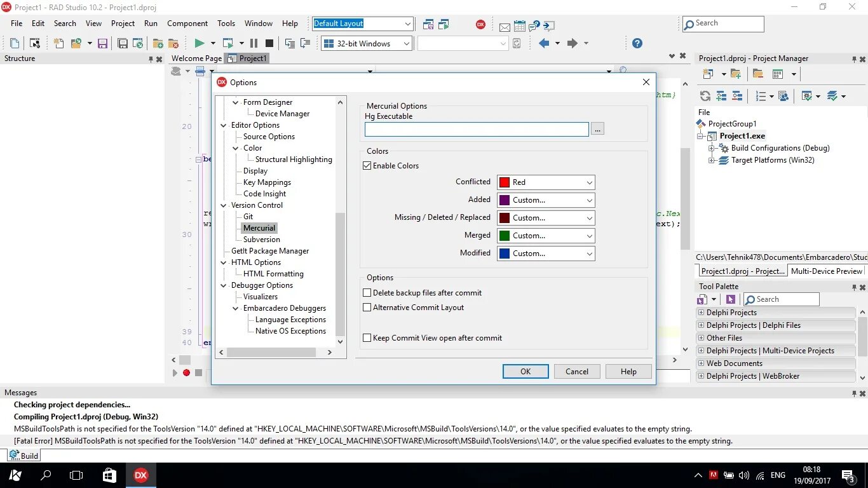Open the Tools menu
Screen dimensions: 868x488
click(226, 24)
